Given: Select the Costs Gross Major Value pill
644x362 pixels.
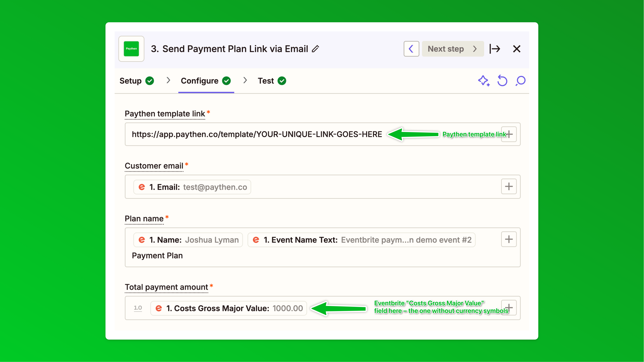Looking at the screenshot, I should (x=228, y=308).
